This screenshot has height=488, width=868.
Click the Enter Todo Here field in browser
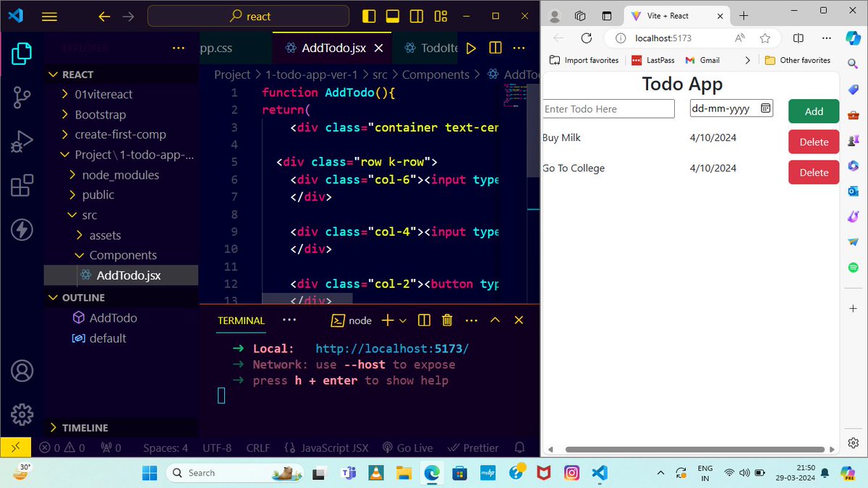coord(608,109)
